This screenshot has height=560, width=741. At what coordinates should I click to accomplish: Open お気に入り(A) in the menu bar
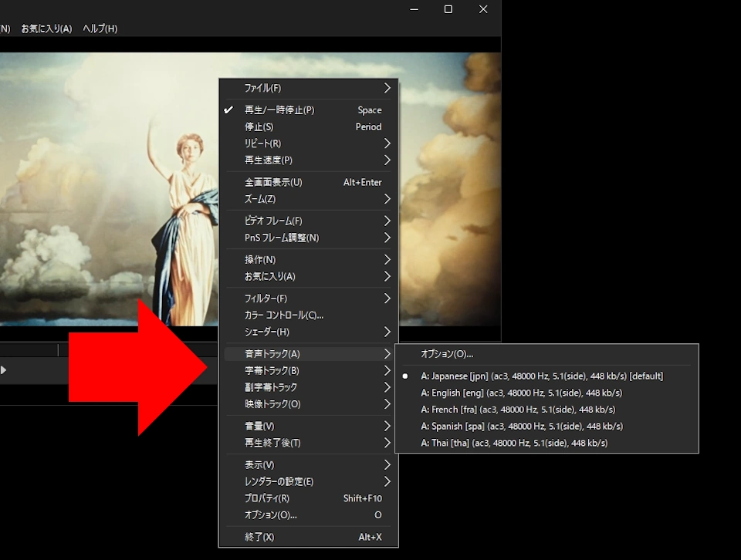(46, 29)
